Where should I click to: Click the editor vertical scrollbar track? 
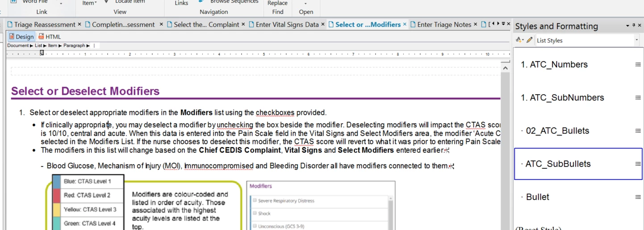tap(505, 152)
